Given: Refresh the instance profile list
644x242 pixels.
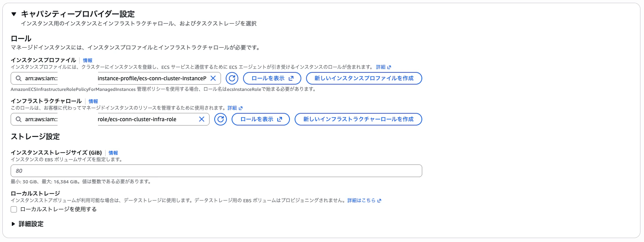Looking at the screenshot, I should (232, 78).
